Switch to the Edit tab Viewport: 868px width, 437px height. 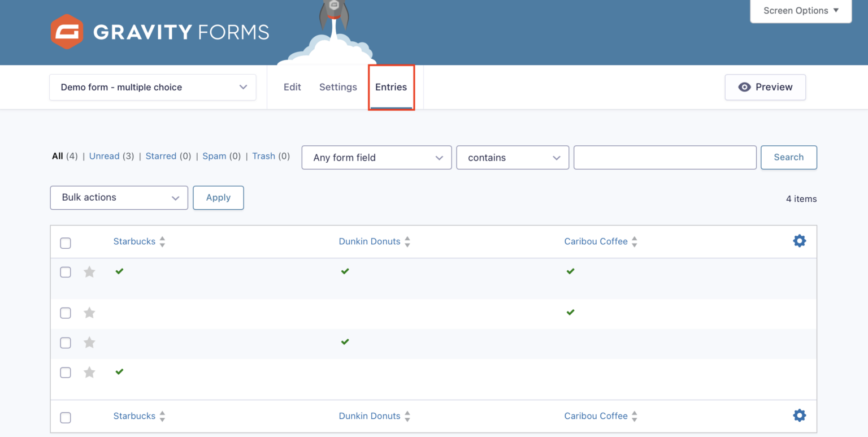pos(292,87)
